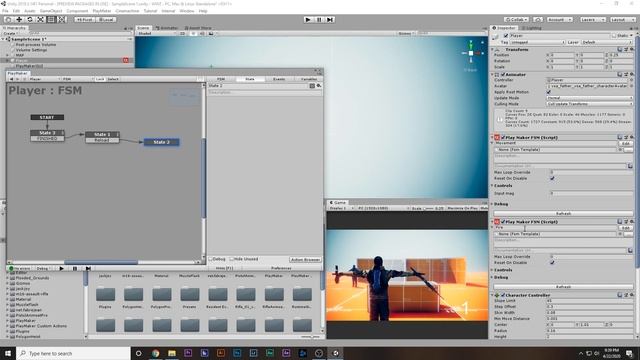Toggle Debug checkbox in PlayMaker state panel
The image size is (640, 360).
211,259
